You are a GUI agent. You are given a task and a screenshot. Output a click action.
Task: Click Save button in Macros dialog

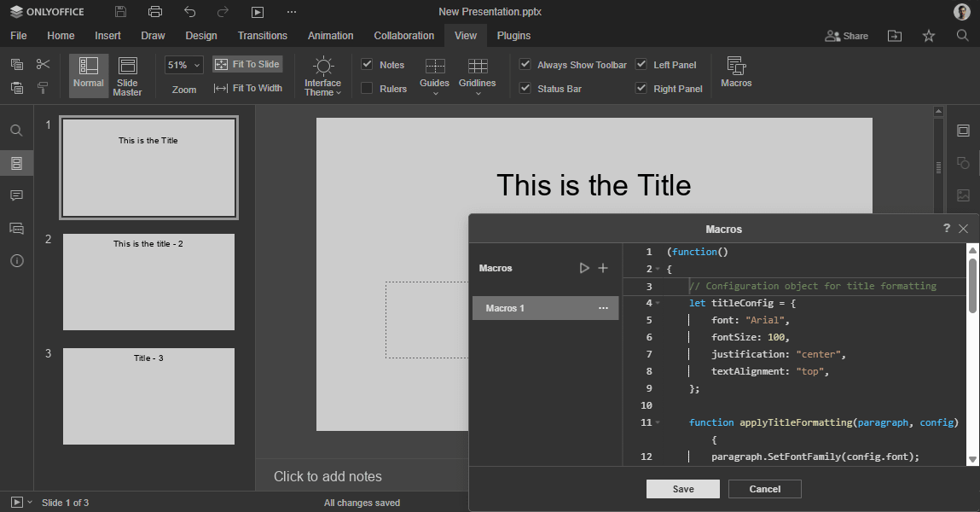point(683,489)
